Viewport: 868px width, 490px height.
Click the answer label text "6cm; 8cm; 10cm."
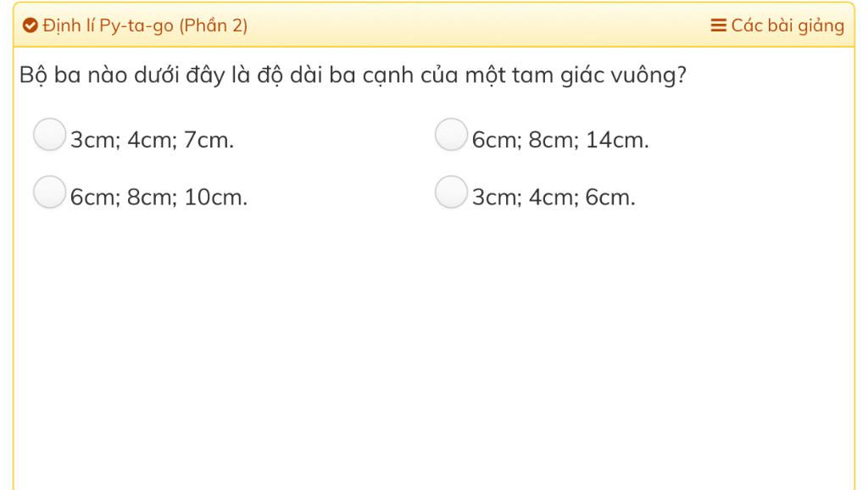[159, 198]
